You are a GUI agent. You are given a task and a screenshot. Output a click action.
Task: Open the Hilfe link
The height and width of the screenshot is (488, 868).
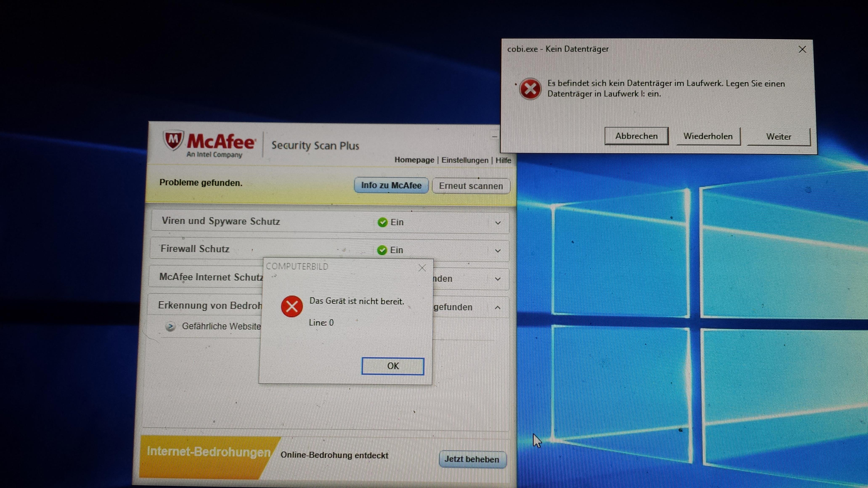[x=503, y=161]
